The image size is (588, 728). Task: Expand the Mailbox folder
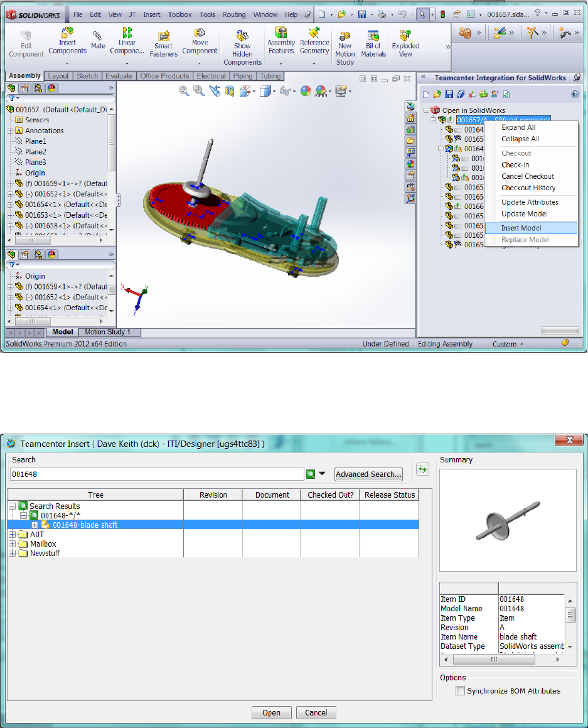pyautogui.click(x=13, y=543)
